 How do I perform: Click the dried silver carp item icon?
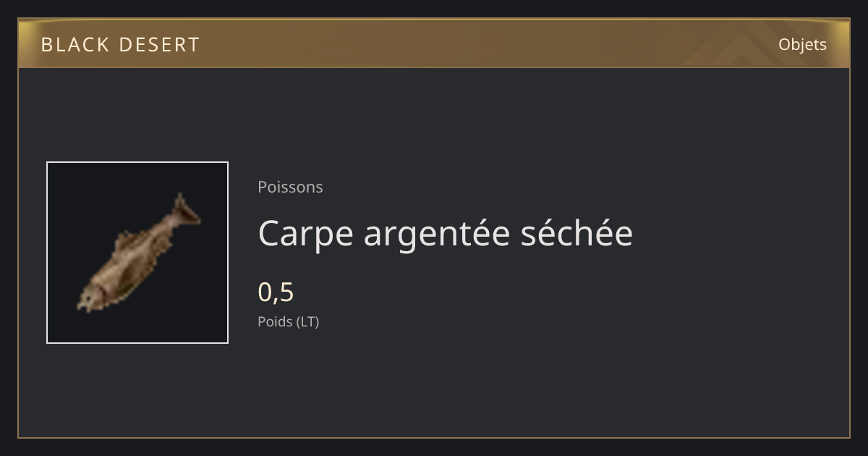tap(137, 253)
